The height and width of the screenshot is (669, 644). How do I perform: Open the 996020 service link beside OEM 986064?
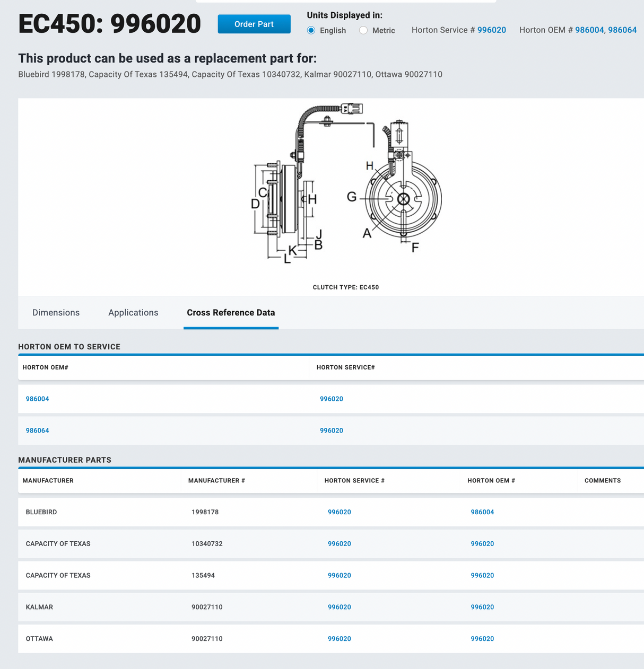click(331, 430)
